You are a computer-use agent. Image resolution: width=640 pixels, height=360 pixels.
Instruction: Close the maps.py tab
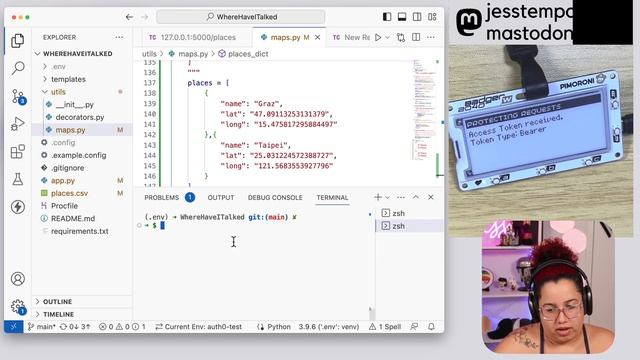318,38
